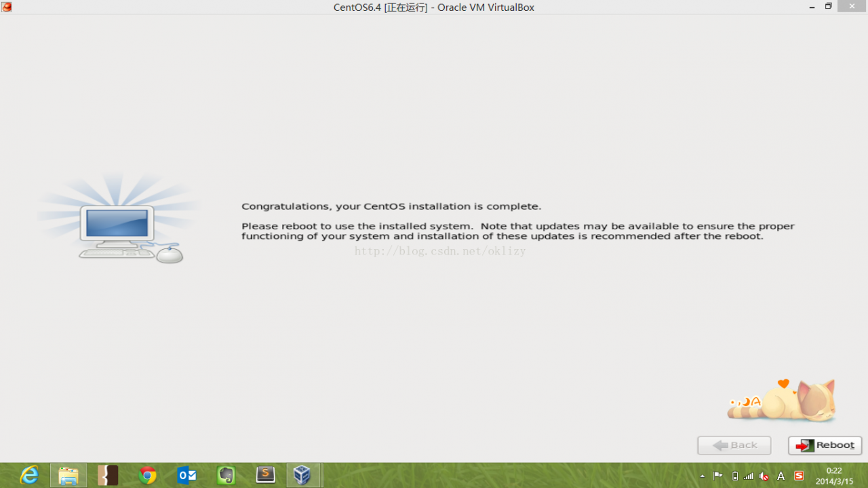Open Sublime Text from the taskbar
This screenshot has height=488, width=868.
pos(265,475)
